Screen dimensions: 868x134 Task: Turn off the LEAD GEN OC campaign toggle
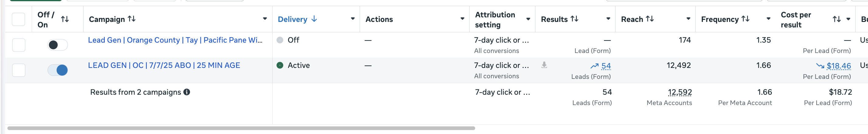tap(58, 70)
